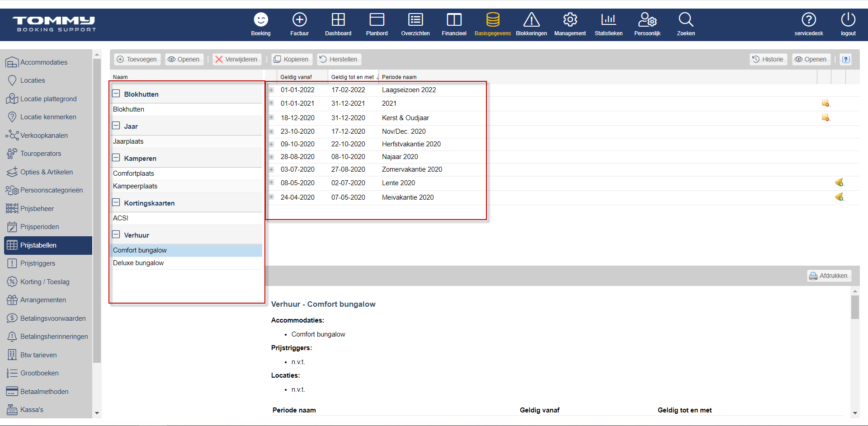Collapse the Jaar group
The height and width of the screenshot is (426, 868).
tap(116, 126)
